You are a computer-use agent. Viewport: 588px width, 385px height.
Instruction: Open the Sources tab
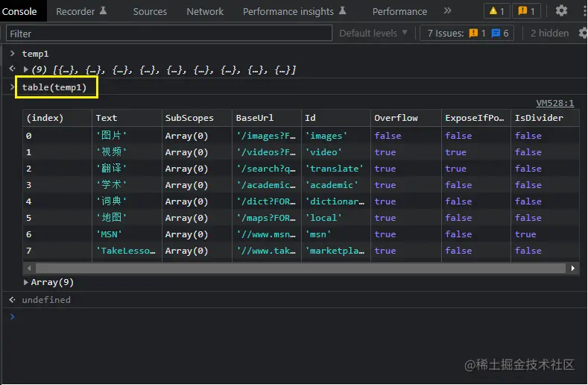point(150,12)
